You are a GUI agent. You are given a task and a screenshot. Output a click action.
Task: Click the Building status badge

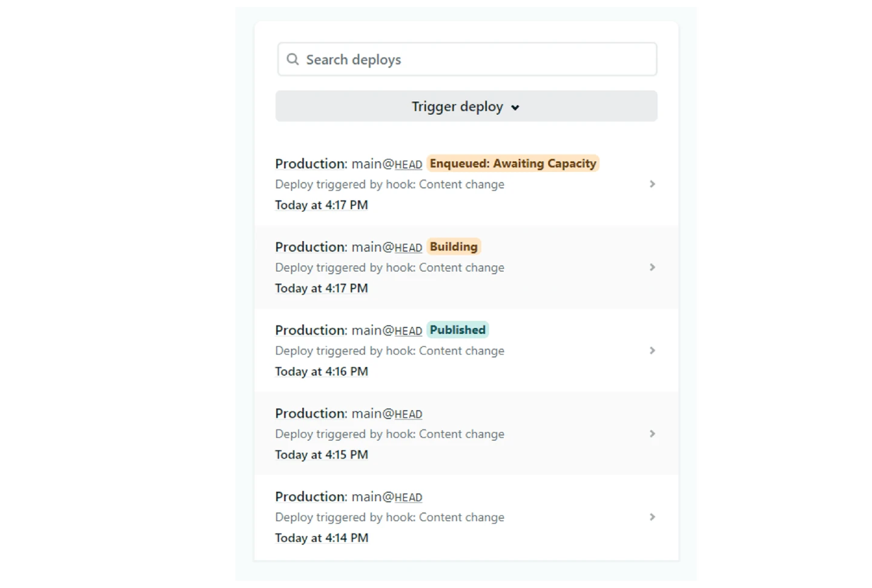(454, 246)
